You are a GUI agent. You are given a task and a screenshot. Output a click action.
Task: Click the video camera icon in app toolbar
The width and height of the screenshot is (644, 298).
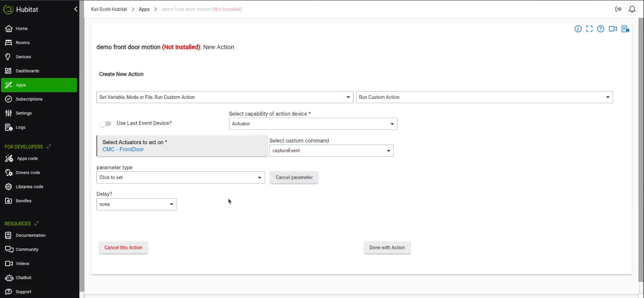pos(613,29)
